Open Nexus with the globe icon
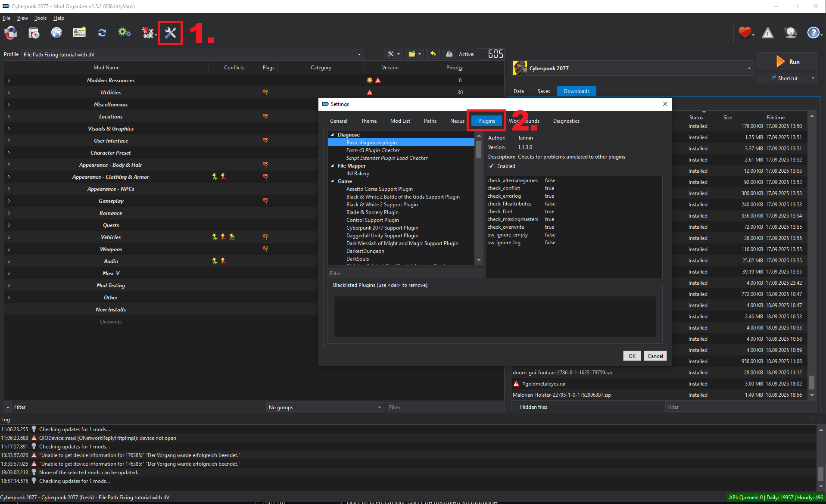Viewport: 826px width, 504px height. (56, 33)
